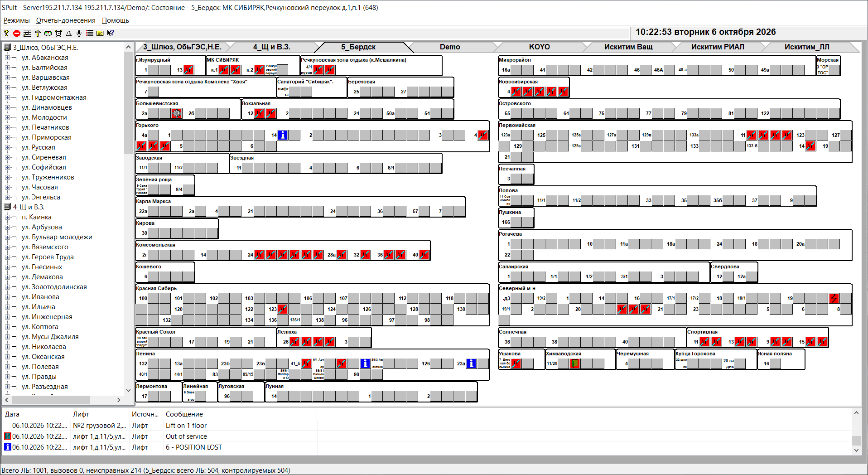Activate the arrow context help icon
The height and width of the screenshot is (475, 868).
pos(111,33)
